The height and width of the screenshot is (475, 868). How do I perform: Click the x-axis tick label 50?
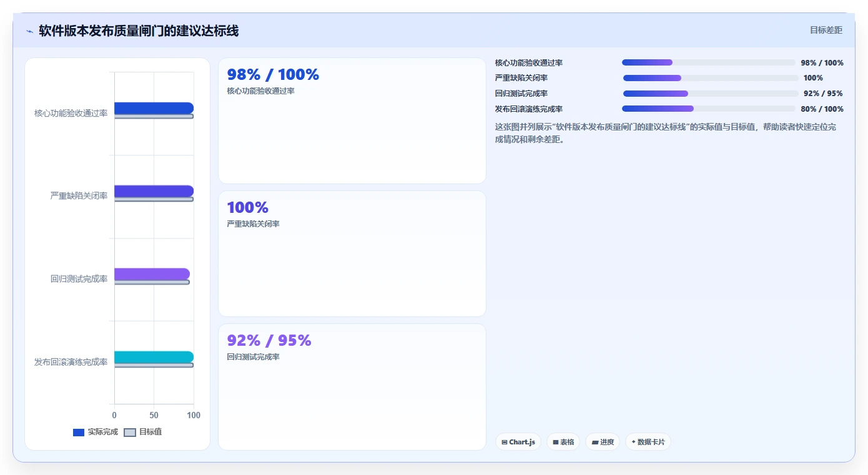point(154,415)
